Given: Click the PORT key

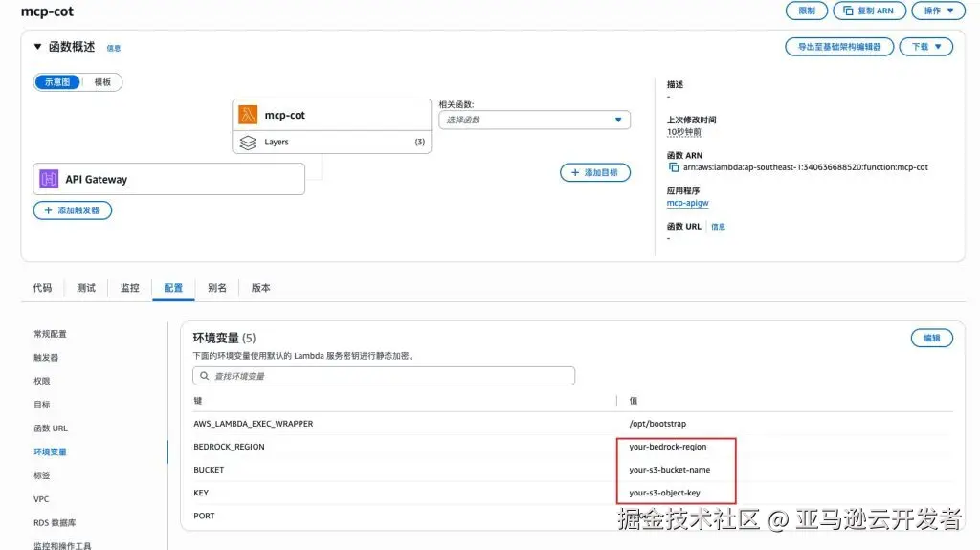Looking at the screenshot, I should [x=204, y=517].
